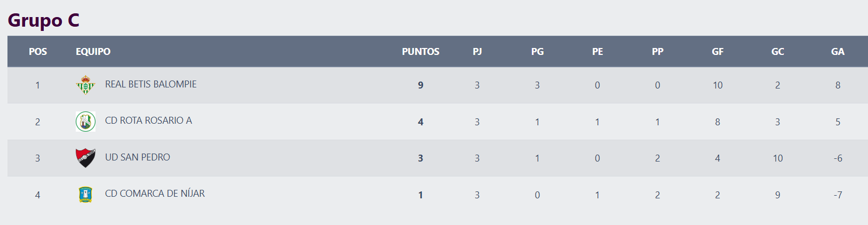Screen dimensions: 868x225
Task: Select the UD SAN PEDRO team name
Action: coord(138,157)
